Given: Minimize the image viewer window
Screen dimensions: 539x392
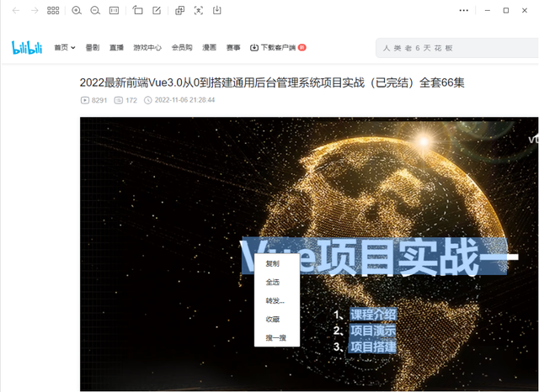Looking at the screenshot, I should click(488, 10).
